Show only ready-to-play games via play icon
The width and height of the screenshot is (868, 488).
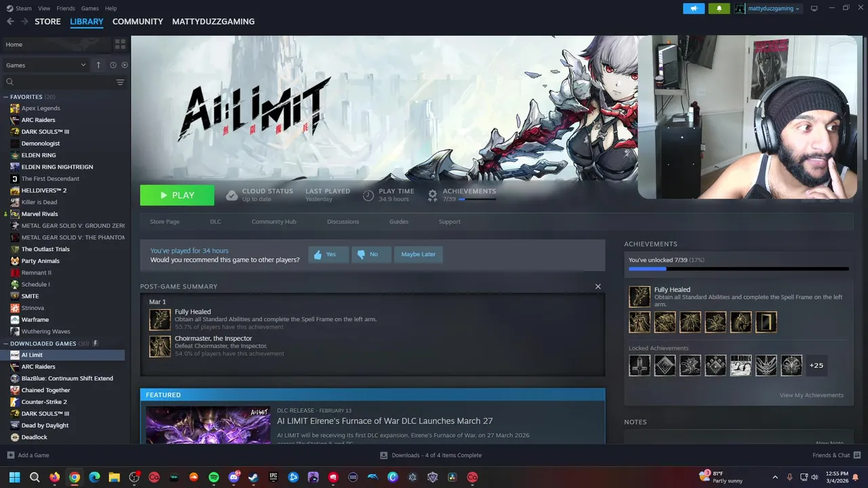124,65
